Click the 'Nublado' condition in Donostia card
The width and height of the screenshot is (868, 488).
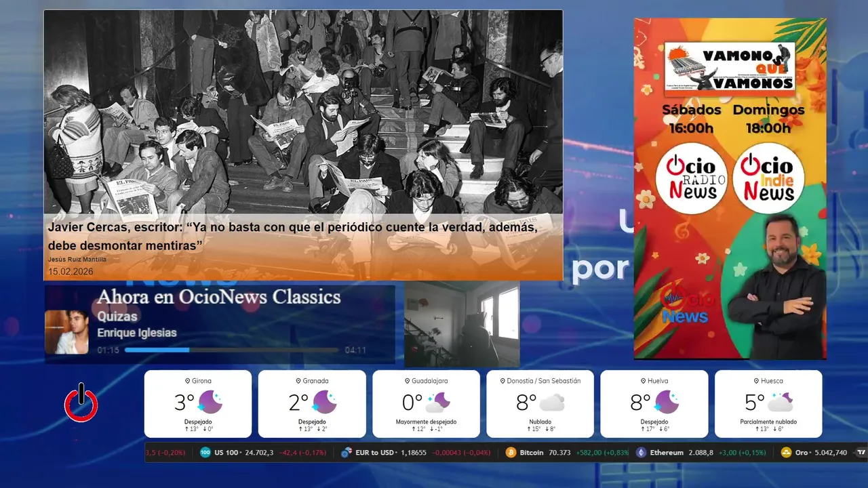540,422
